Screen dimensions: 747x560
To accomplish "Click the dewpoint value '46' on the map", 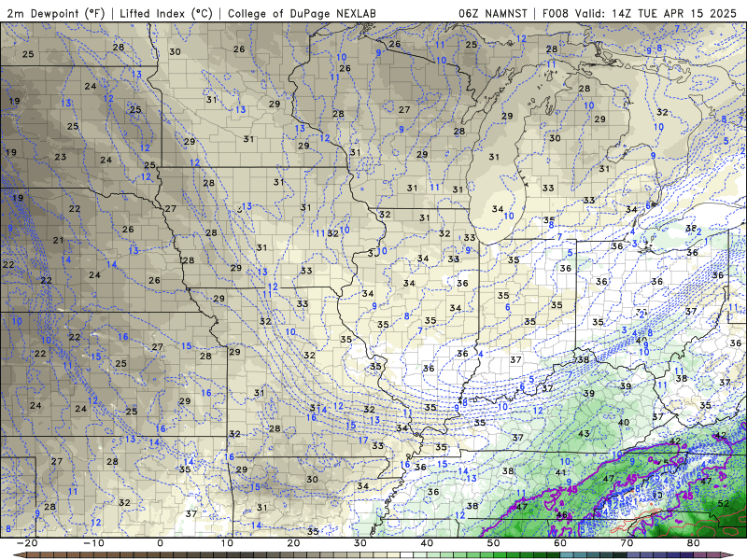I will click(562, 515).
